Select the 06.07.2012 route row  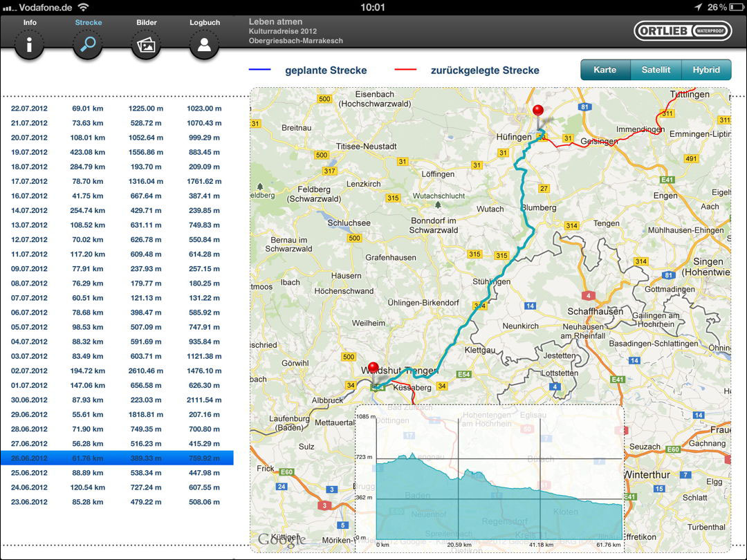tap(117, 312)
